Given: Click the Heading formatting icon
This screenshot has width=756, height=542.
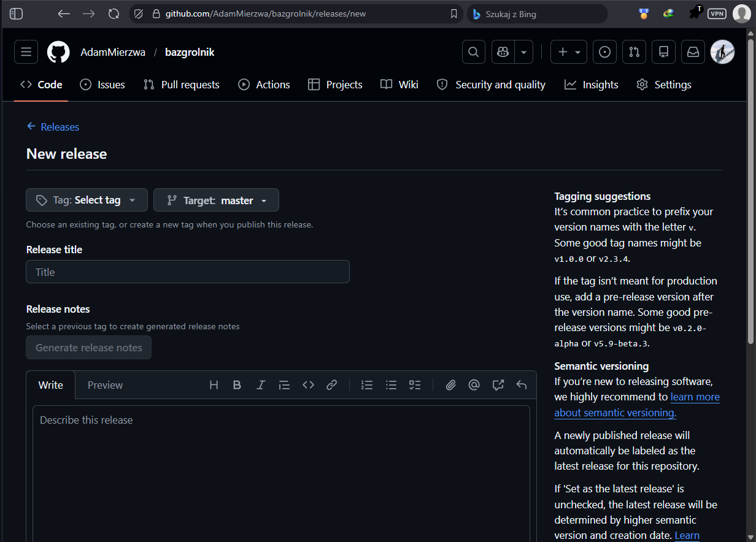Looking at the screenshot, I should point(214,385).
